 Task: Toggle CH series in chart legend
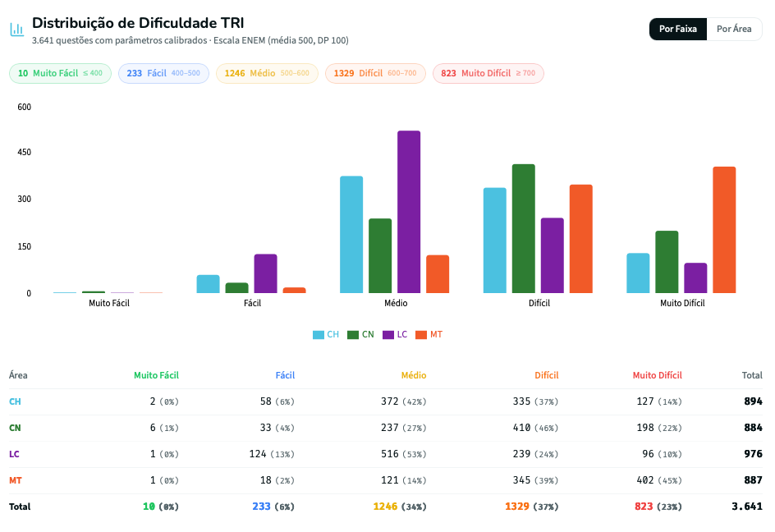click(x=326, y=335)
